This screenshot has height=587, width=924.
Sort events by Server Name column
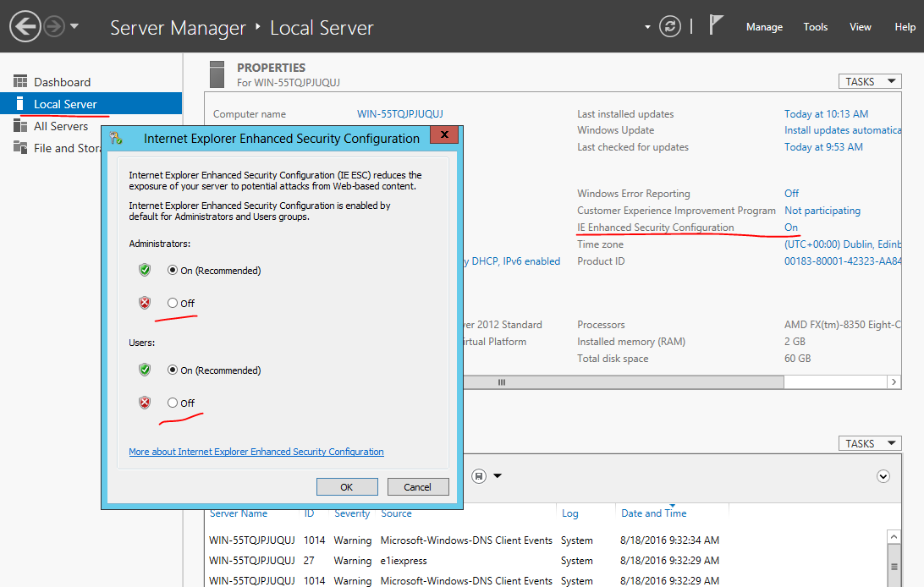[238, 513]
